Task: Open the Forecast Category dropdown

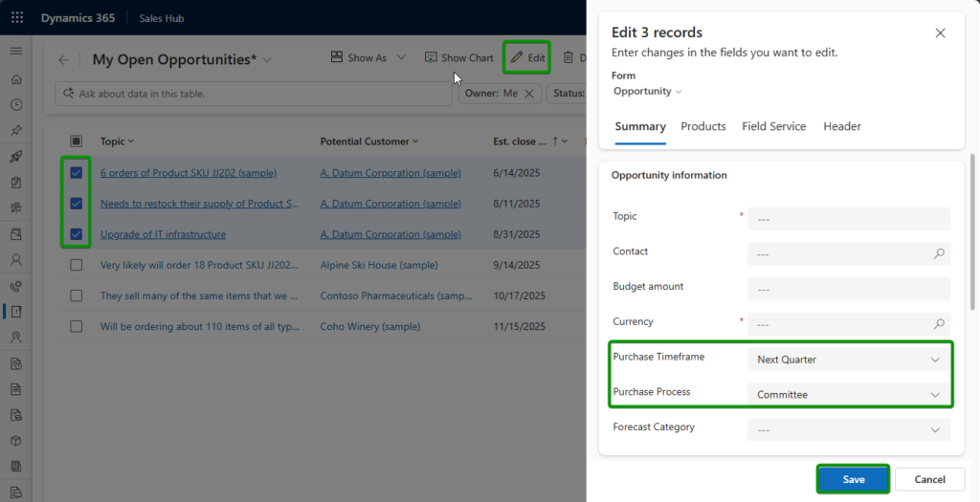Action: click(x=849, y=429)
